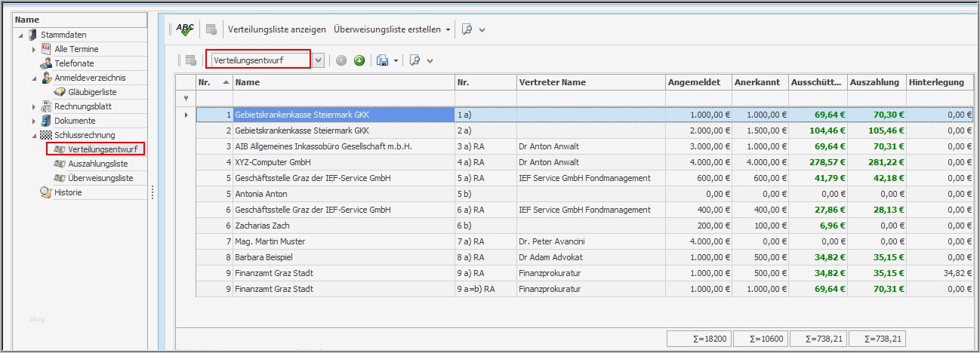Open the top toolbar search options chevron
This screenshot has height=353, width=980.
click(x=482, y=30)
